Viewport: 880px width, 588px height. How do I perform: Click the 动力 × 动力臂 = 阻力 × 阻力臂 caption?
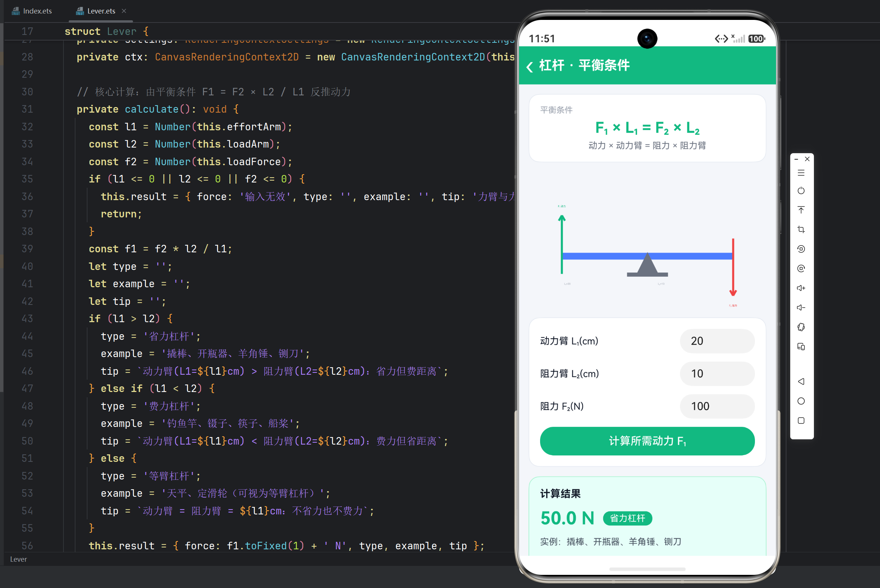pos(647,145)
